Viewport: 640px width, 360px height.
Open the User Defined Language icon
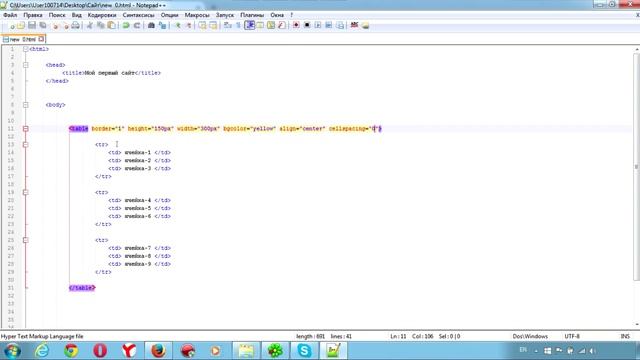260,26
